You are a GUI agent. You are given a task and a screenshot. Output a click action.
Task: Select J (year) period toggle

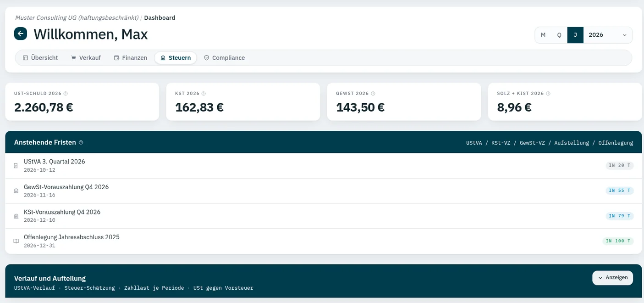[x=575, y=35]
